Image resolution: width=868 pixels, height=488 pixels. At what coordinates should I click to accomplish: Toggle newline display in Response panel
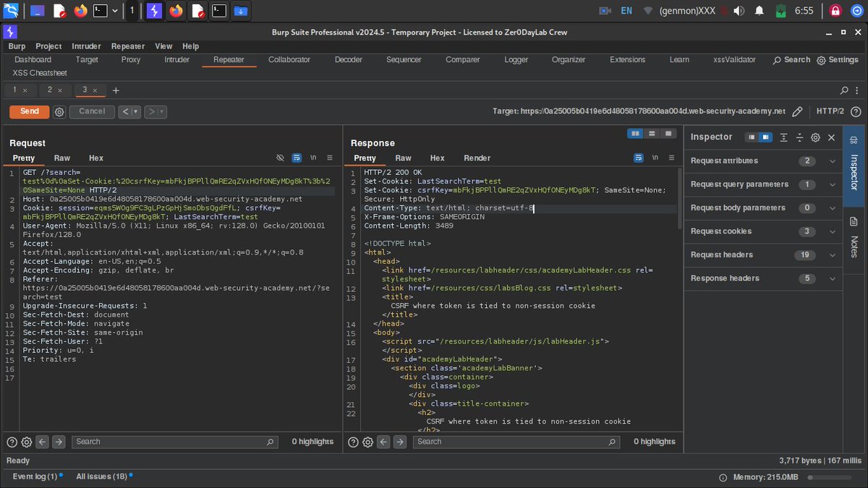(x=655, y=158)
